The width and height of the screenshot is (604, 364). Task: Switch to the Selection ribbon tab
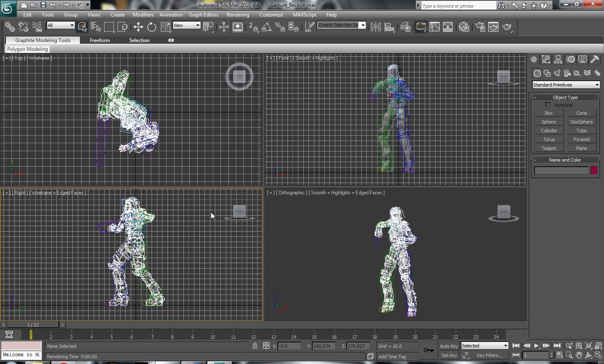(139, 40)
